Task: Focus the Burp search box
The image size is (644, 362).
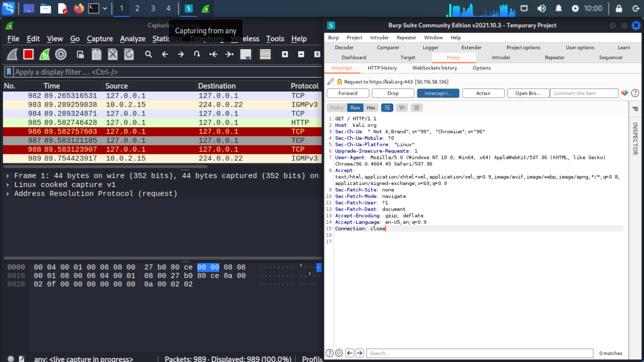Action: pos(479,353)
